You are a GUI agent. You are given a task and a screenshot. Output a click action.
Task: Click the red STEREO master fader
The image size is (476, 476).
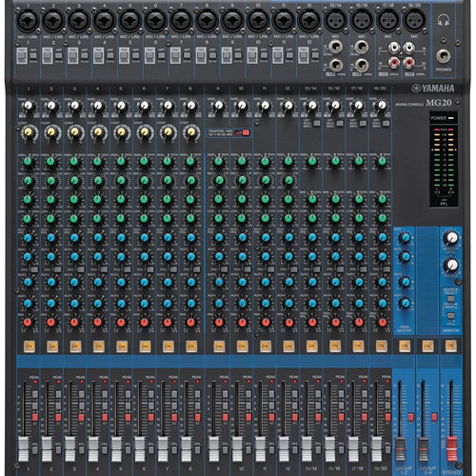[x=452, y=448]
